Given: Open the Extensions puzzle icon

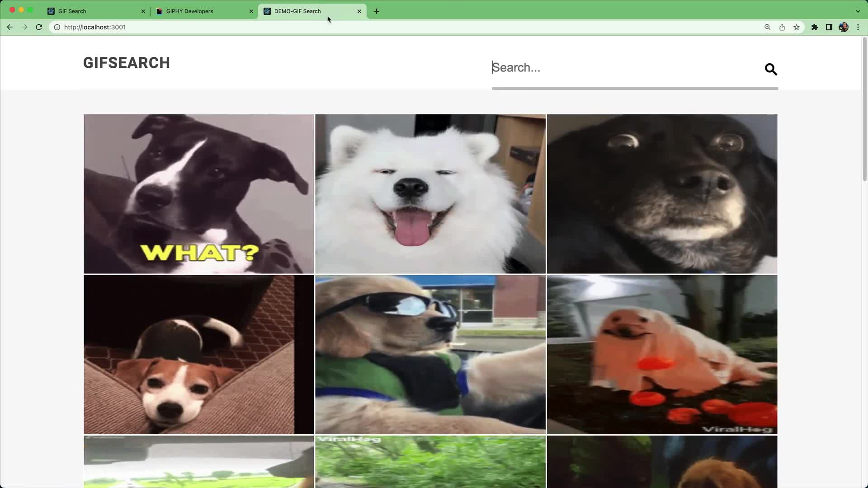Looking at the screenshot, I should pyautogui.click(x=815, y=27).
